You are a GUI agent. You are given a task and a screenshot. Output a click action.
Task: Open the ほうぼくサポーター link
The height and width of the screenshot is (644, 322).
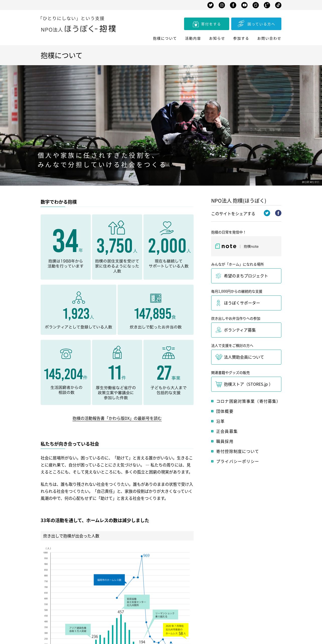point(246,303)
